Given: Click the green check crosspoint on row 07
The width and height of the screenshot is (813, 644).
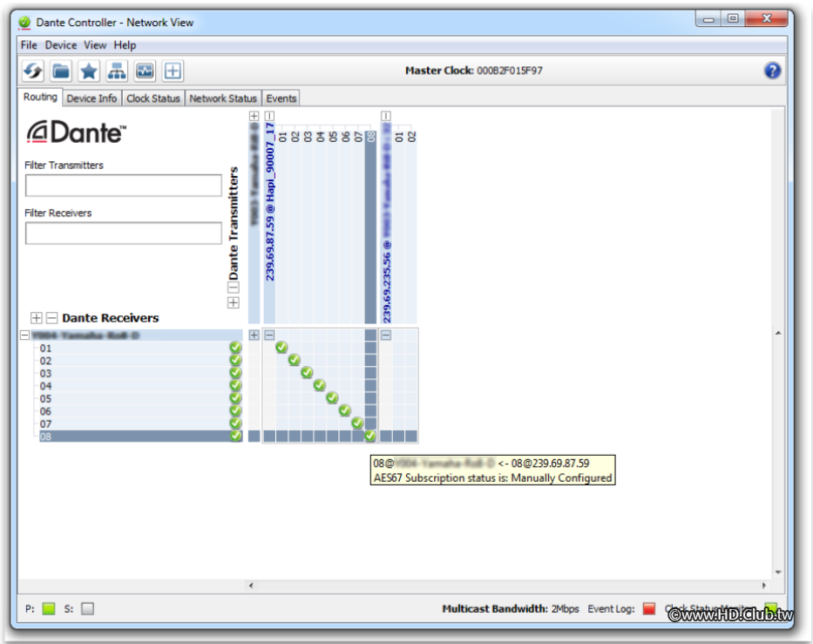Looking at the screenshot, I should 357,424.
